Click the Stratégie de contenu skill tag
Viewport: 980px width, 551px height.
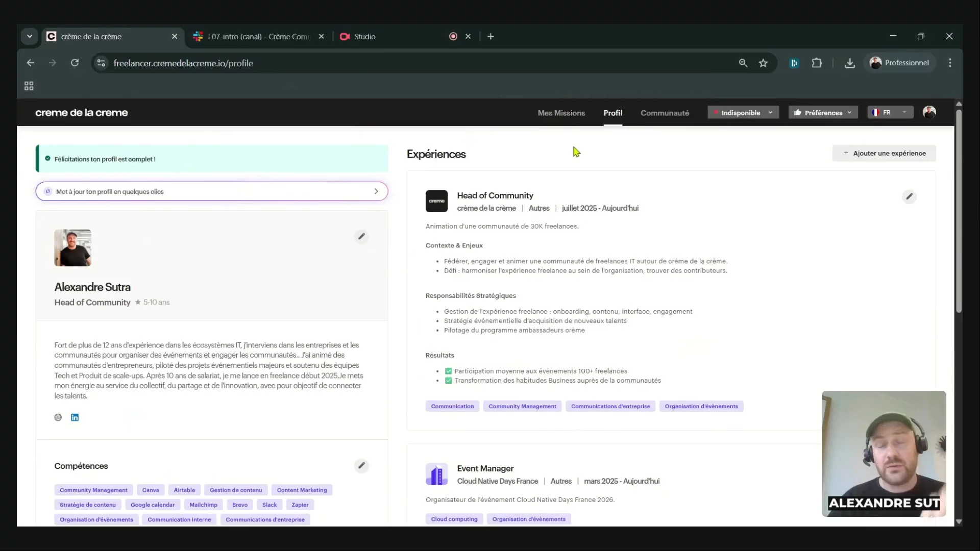[88, 505]
